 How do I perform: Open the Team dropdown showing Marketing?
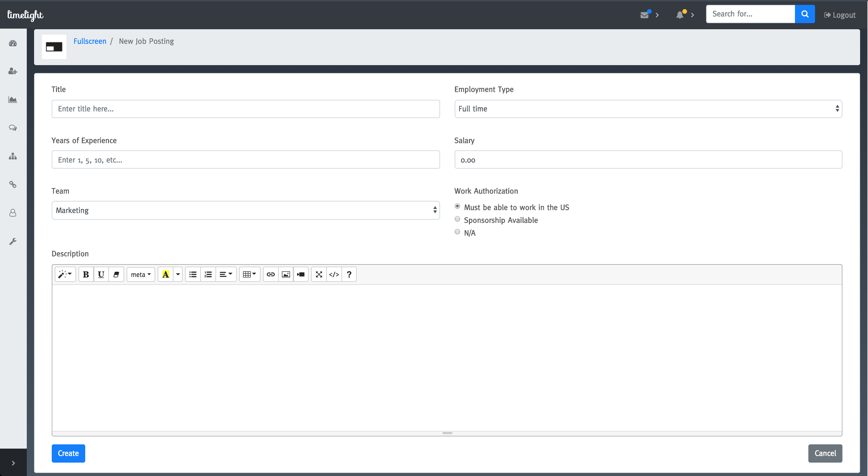(x=246, y=210)
